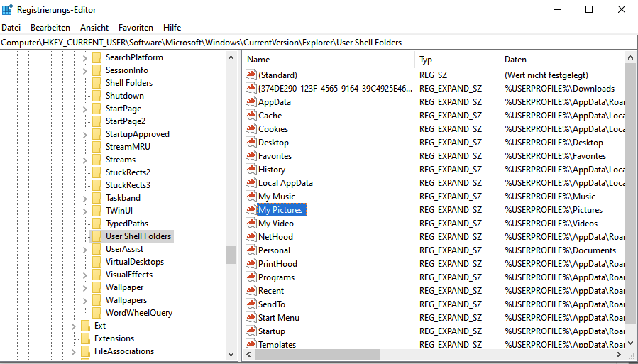Image resolution: width=638 pixels, height=364 pixels.
Task: Expand the Wallpaper key
Action: pyautogui.click(x=84, y=287)
